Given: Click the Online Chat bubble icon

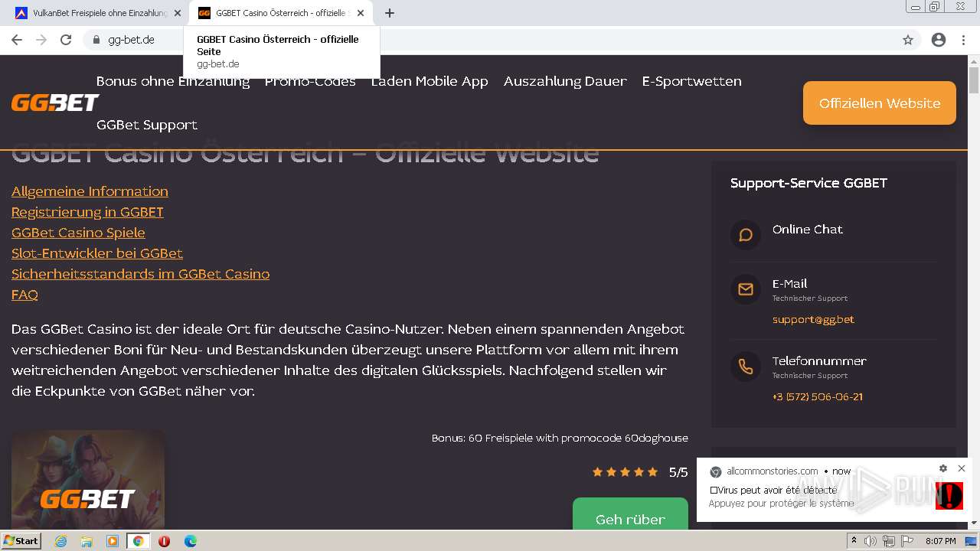Looking at the screenshot, I should [x=745, y=235].
